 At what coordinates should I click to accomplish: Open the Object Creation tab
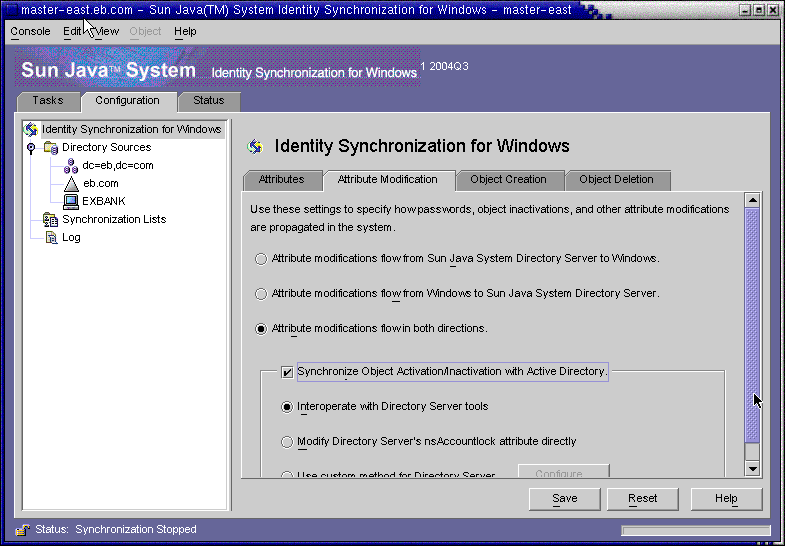pos(509,180)
